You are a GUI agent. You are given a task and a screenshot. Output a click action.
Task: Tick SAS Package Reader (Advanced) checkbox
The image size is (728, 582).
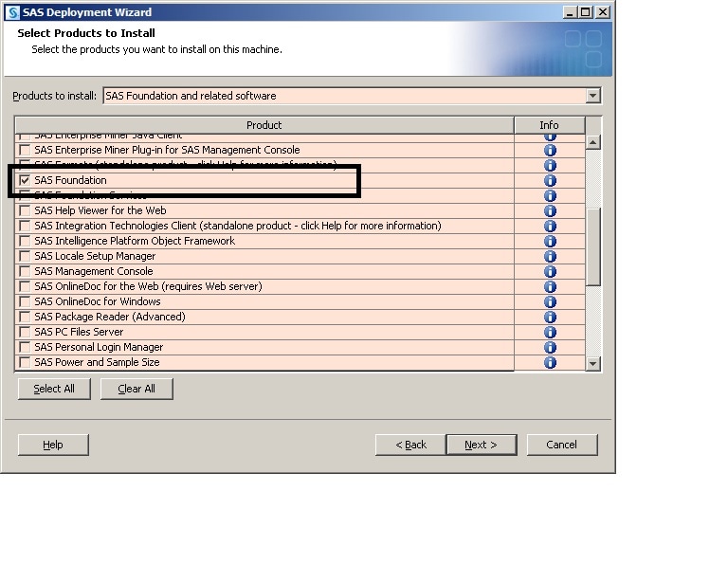[25, 317]
